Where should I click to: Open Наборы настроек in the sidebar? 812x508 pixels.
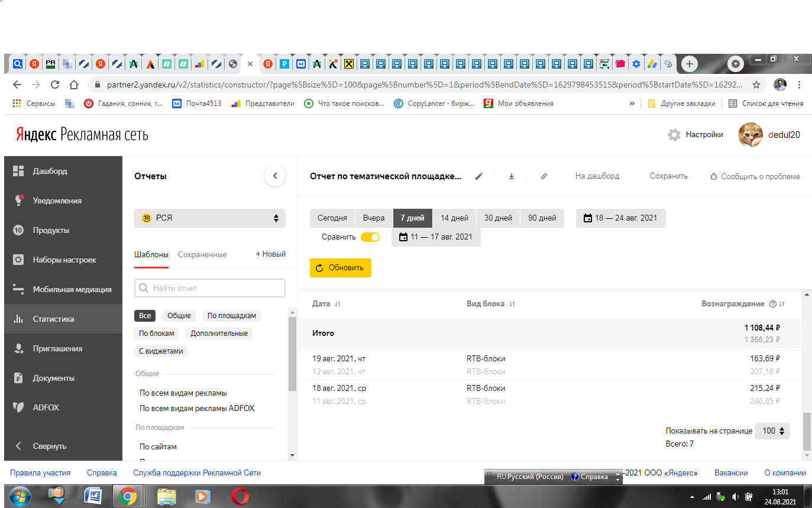click(x=63, y=260)
